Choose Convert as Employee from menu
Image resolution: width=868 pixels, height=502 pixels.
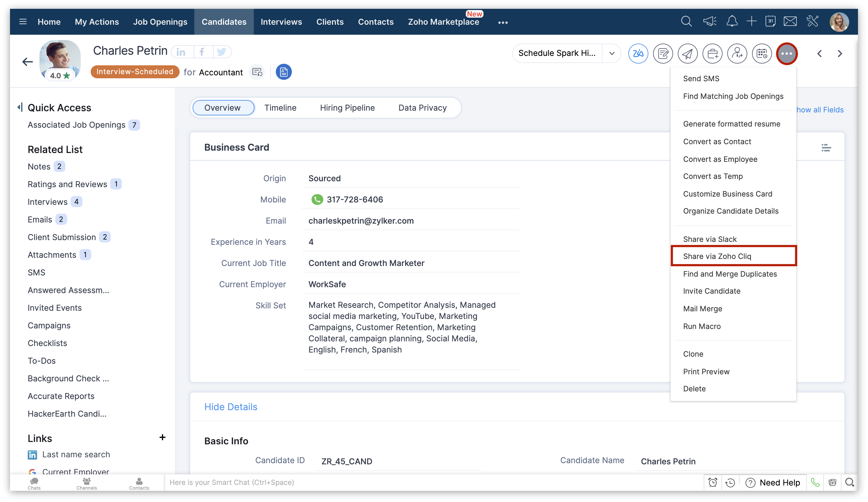pyautogui.click(x=720, y=159)
